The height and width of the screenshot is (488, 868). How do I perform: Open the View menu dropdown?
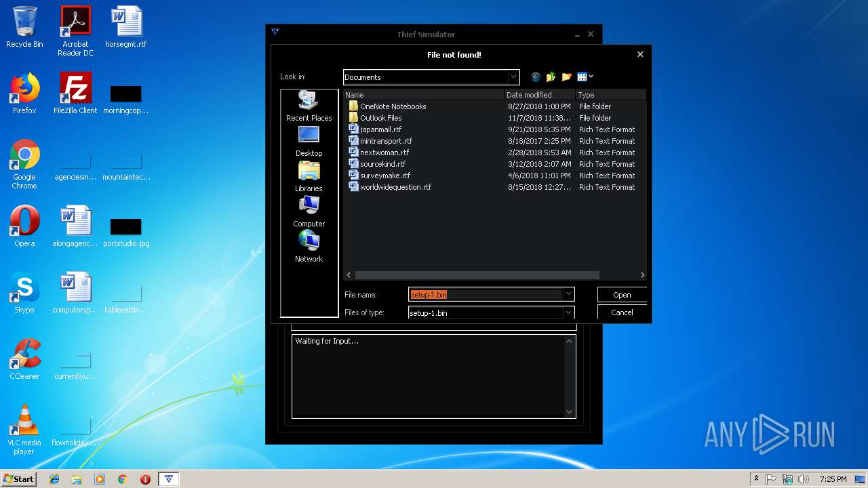coord(585,77)
